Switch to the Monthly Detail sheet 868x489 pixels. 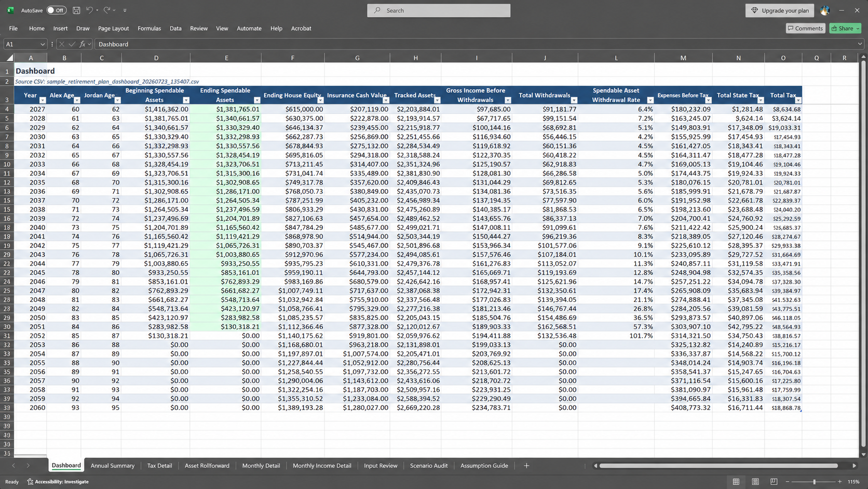tap(261, 466)
